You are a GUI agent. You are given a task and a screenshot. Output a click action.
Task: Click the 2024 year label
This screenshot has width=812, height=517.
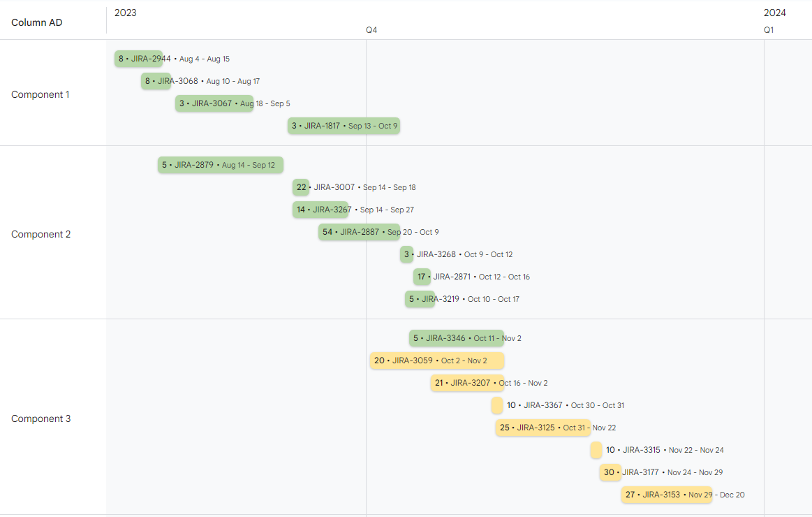[x=775, y=13]
